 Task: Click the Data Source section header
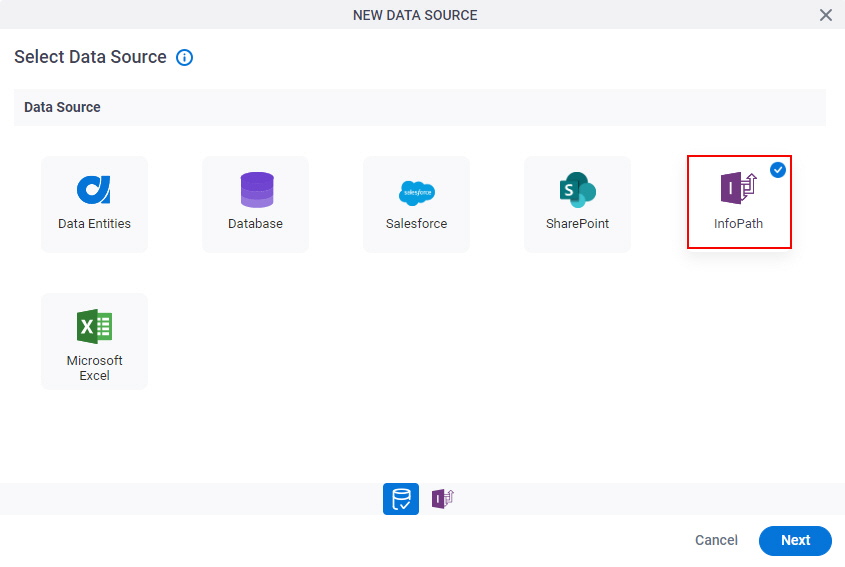coord(419,107)
